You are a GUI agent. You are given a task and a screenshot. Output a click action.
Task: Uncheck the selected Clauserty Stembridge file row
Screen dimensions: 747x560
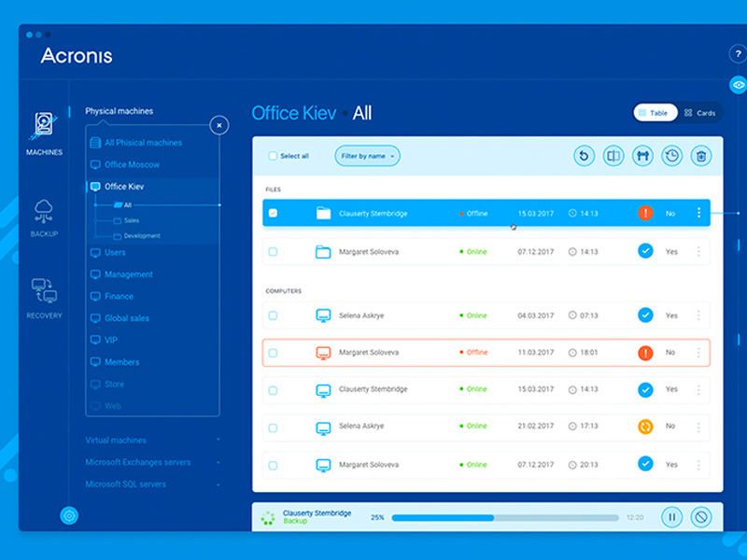coord(273,213)
